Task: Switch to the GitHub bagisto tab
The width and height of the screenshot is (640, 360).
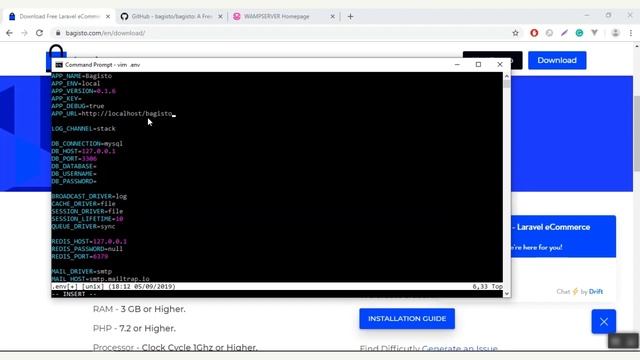Action: coord(171,16)
